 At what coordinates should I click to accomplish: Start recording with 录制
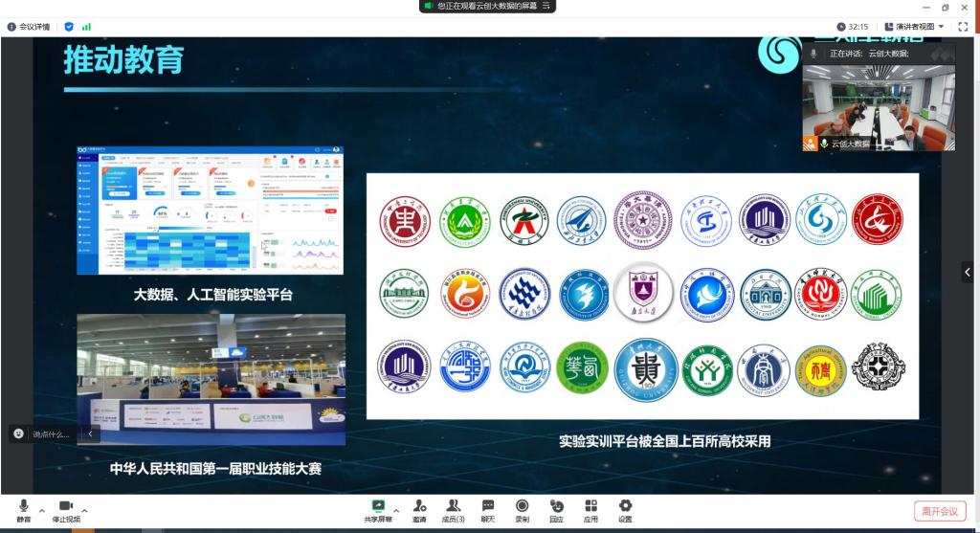(x=522, y=510)
